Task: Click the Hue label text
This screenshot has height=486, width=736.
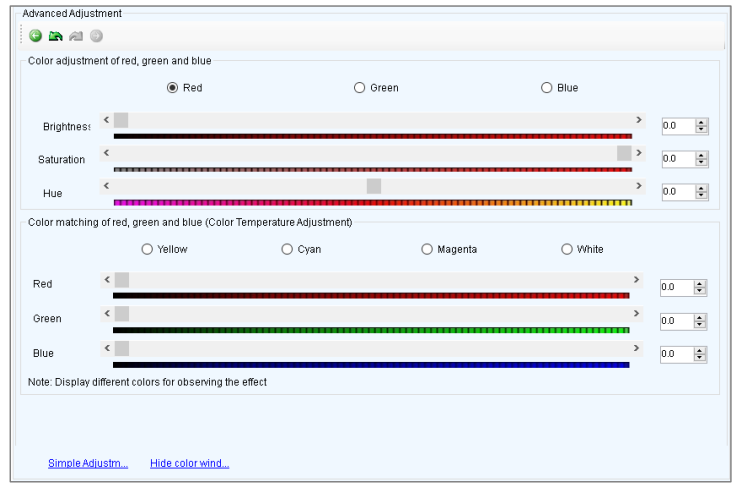Action: point(53,193)
